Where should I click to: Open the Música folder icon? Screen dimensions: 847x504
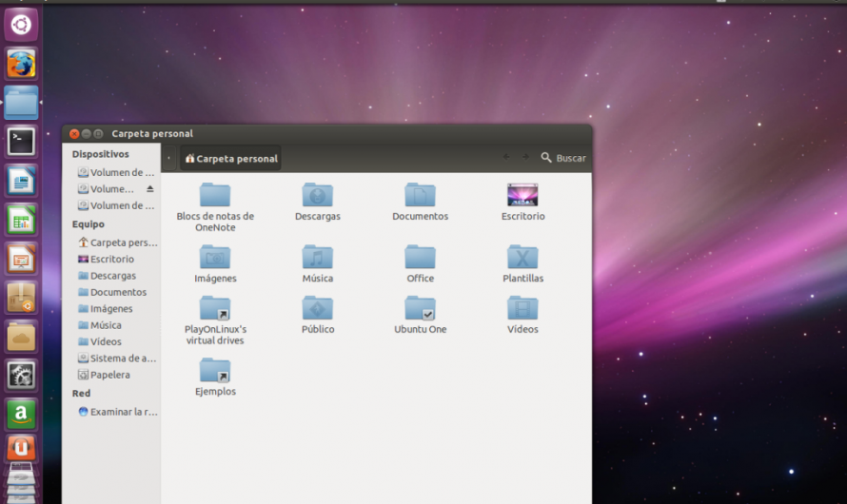pos(317,257)
